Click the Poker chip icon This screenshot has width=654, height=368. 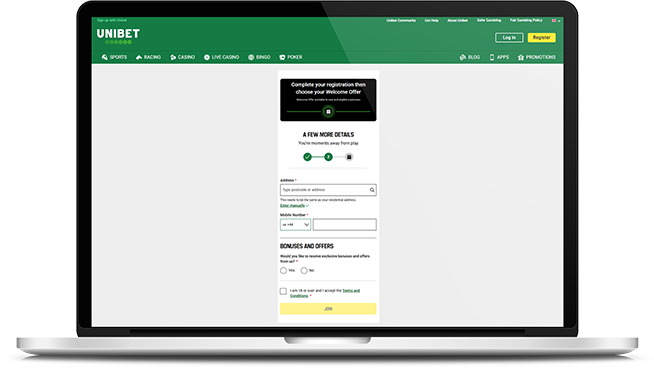pyautogui.click(x=282, y=57)
